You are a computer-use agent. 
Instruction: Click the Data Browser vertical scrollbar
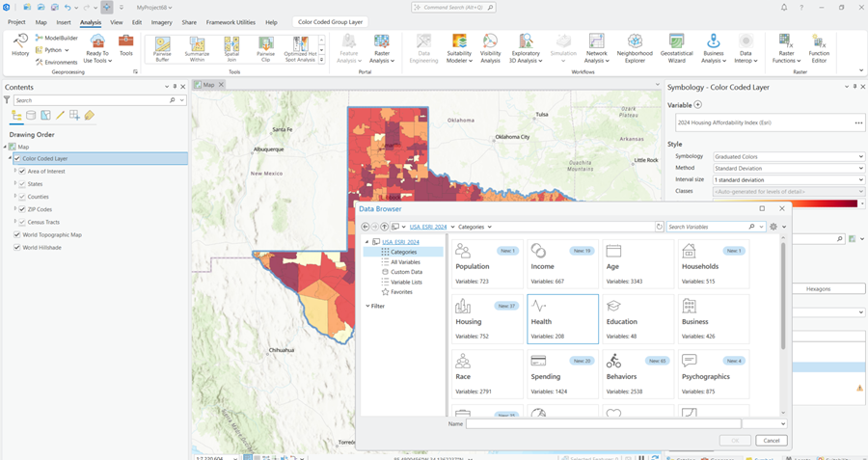tap(783, 296)
